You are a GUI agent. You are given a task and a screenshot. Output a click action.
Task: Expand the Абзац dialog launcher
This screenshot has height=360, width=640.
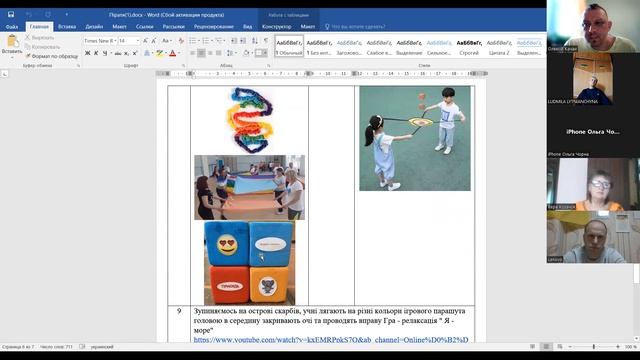(x=269, y=65)
